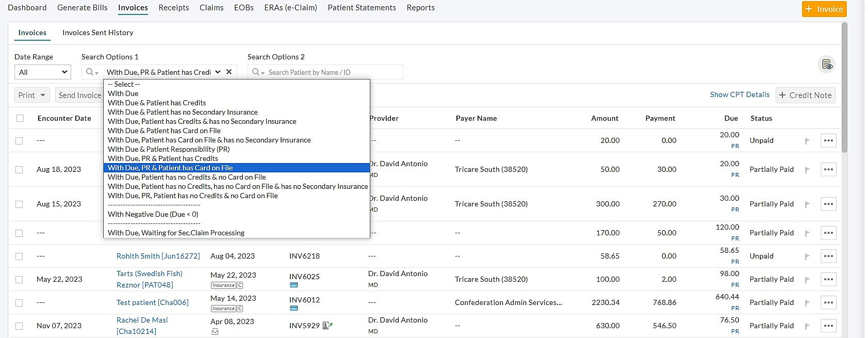Open three-dot menu for Rachel De Masi row
This screenshot has height=338, width=868.
828,326
